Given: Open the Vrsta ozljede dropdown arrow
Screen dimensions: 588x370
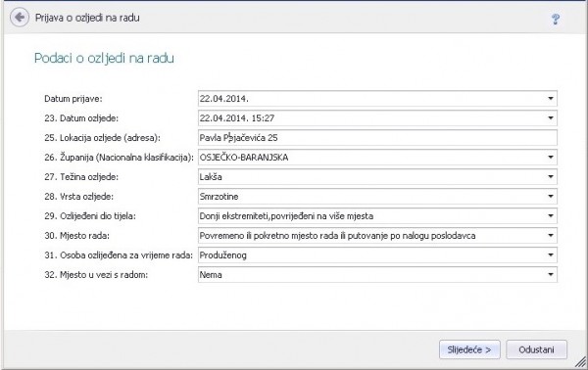Looking at the screenshot, I should (x=551, y=196).
